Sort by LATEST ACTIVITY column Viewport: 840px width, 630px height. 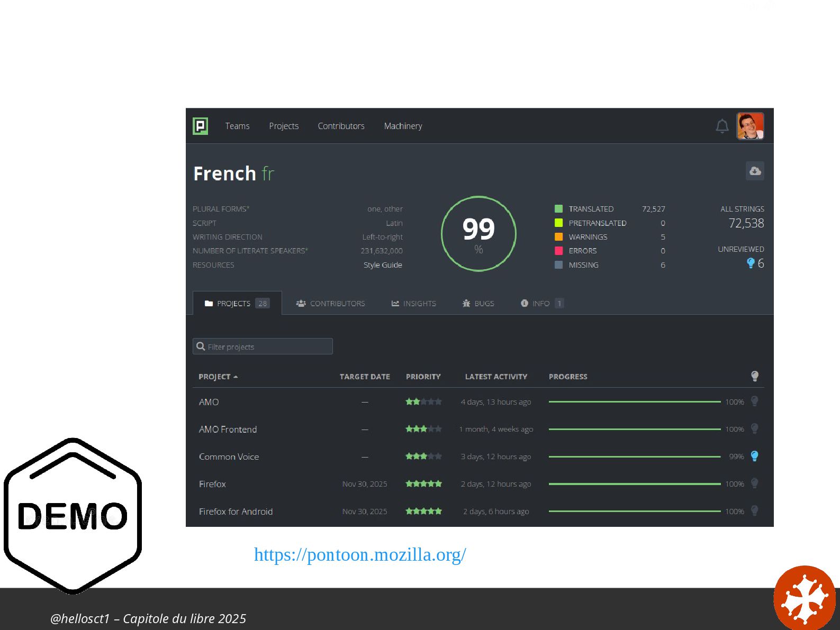[496, 377]
